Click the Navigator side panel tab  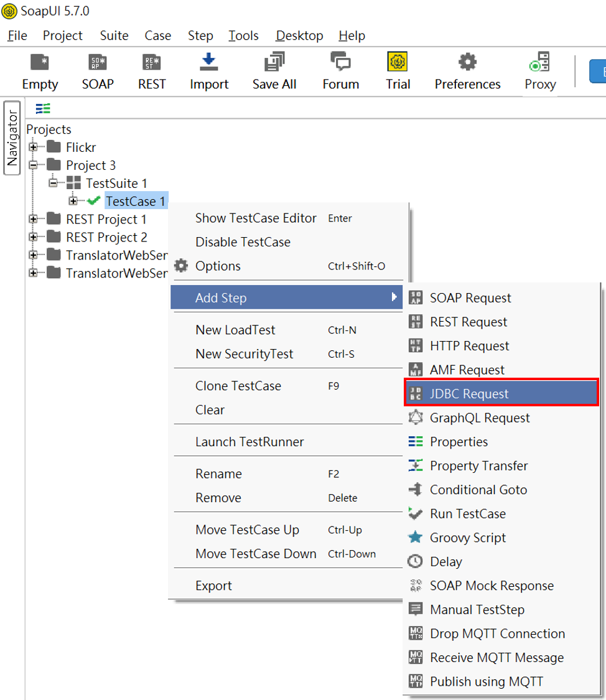[12, 138]
